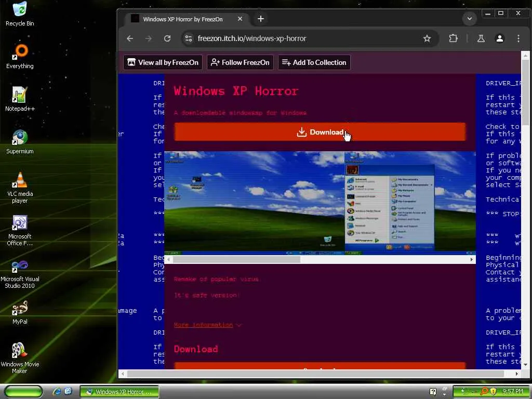Click the lower Download section heading

point(196,349)
